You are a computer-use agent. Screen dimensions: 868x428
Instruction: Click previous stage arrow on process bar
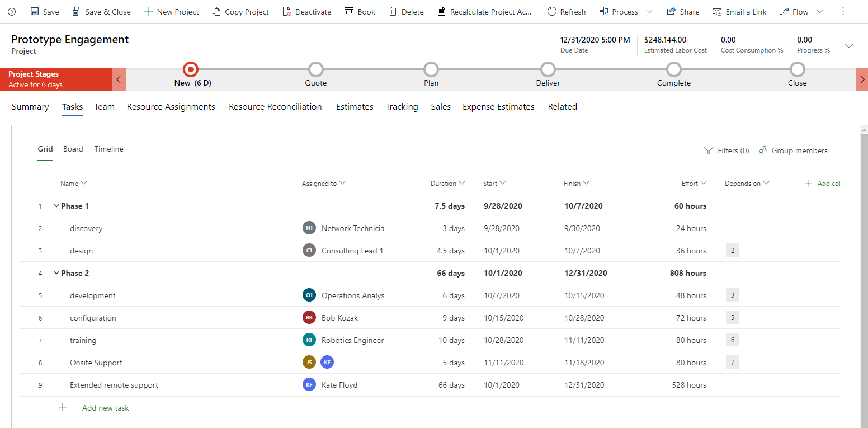click(119, 79)
